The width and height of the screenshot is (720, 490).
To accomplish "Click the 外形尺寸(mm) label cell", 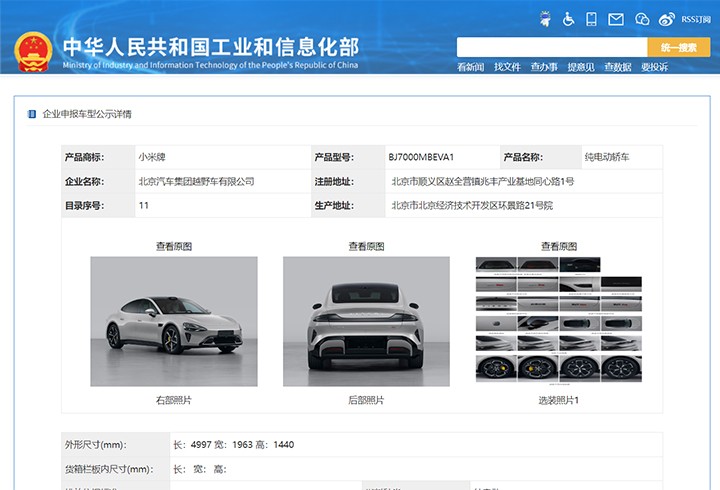I will pyautogui.click(x=116, y=445).
